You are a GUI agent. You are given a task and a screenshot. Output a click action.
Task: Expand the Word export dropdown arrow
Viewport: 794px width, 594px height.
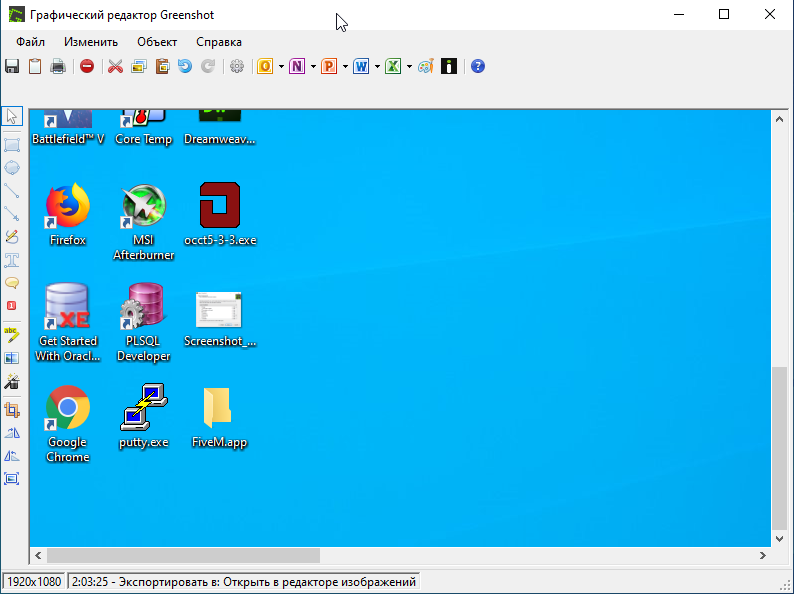pyautogui.click(x=377, y=66)
